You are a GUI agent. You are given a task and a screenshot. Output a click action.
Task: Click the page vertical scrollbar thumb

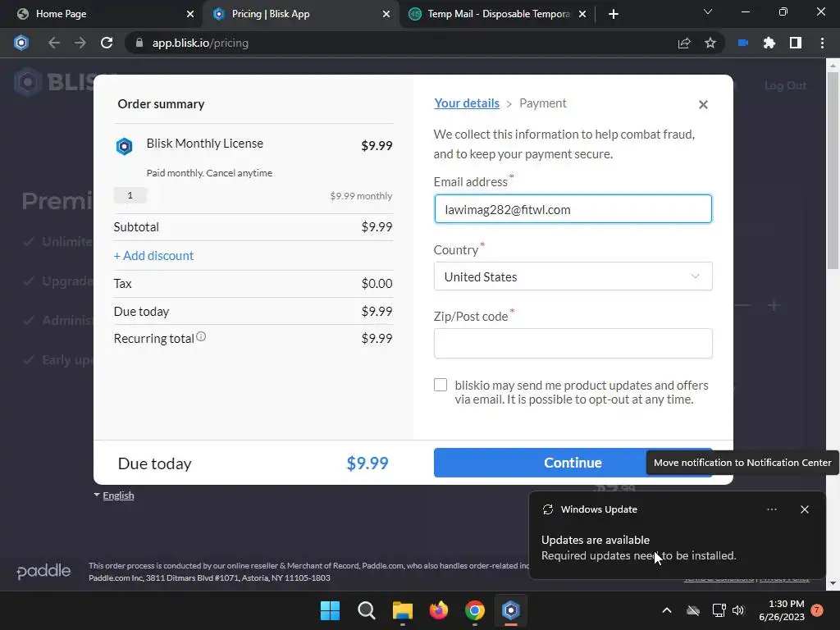pos(833,170)
